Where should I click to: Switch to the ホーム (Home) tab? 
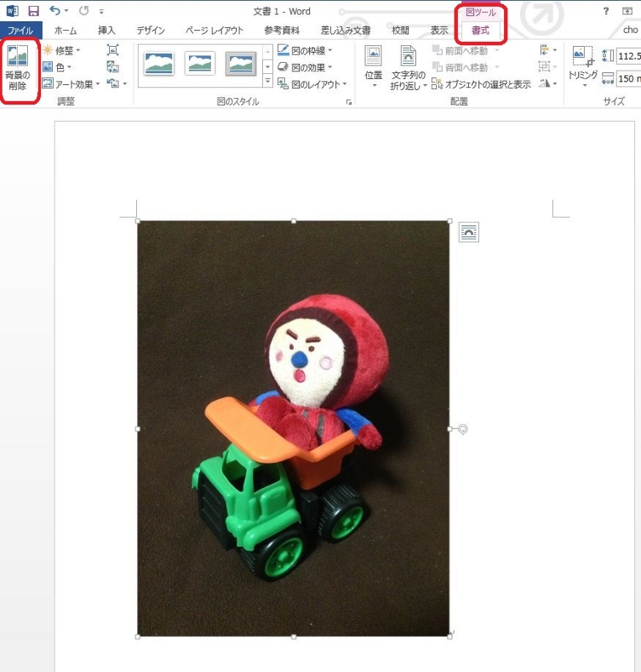(66, 30)
